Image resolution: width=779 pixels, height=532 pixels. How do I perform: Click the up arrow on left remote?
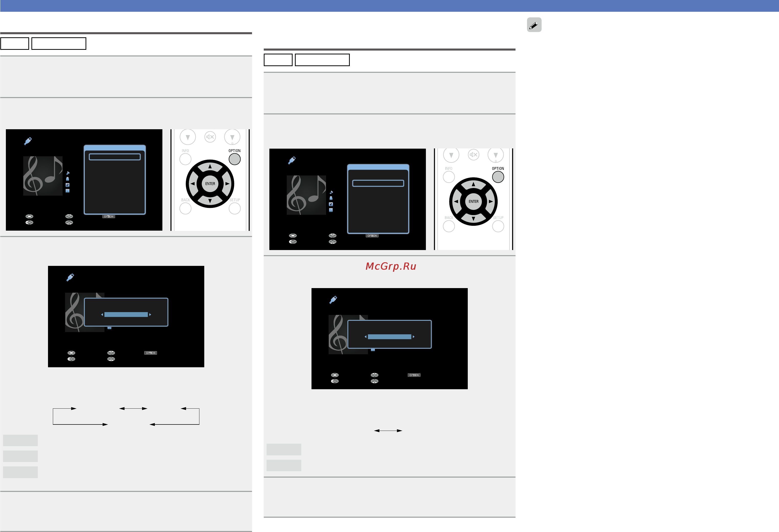click(210, 166)
